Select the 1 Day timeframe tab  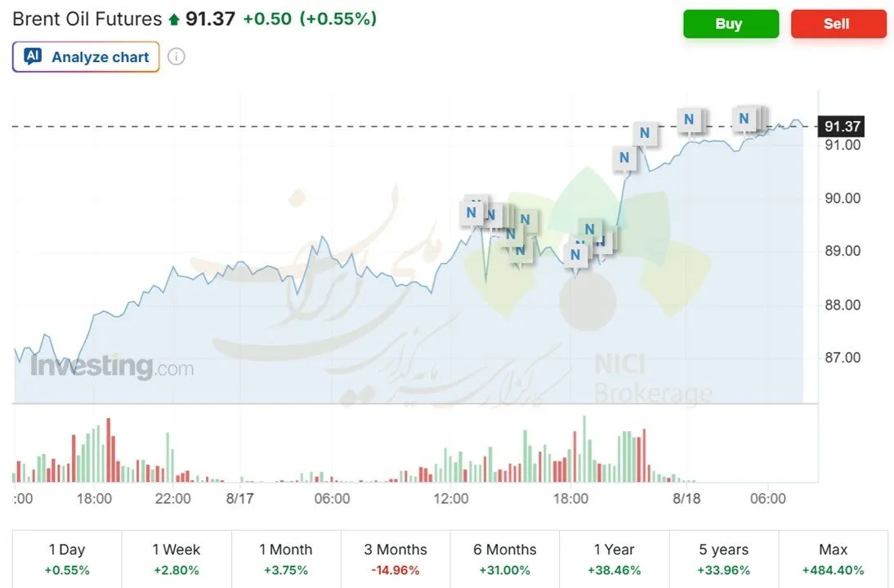67,559
